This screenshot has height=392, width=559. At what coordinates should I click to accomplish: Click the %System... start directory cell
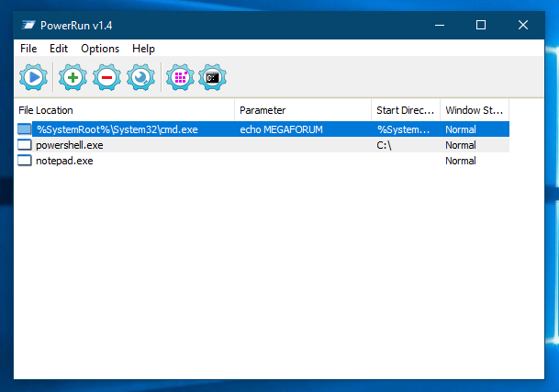403,129
